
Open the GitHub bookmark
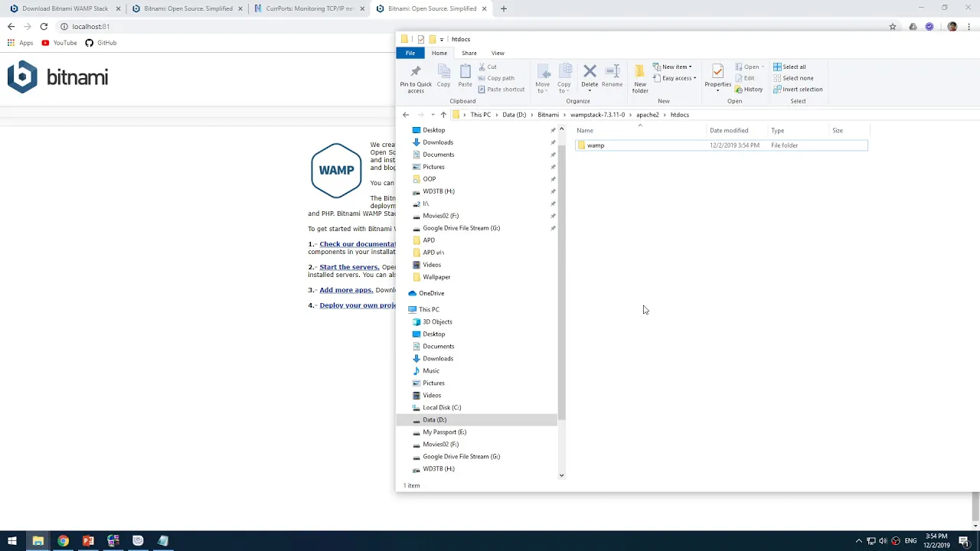point(101,43)
